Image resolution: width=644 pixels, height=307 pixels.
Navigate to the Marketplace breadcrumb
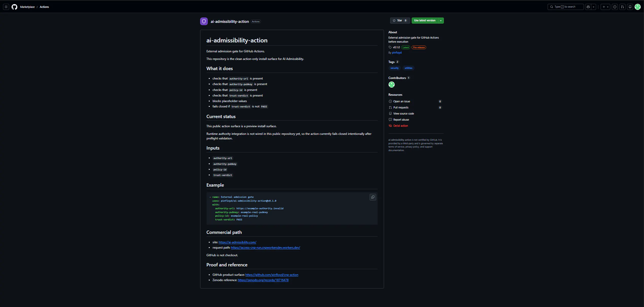pos(27,7)
